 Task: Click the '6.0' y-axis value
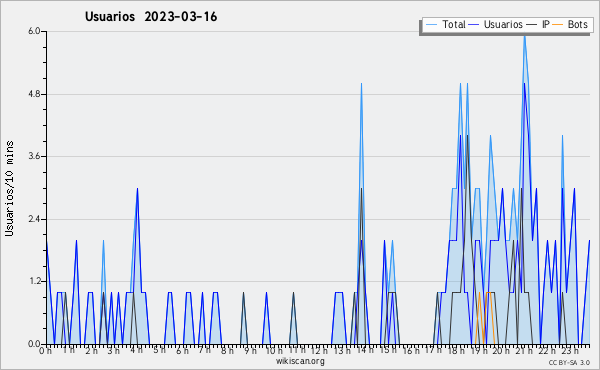tap(34, 31)
